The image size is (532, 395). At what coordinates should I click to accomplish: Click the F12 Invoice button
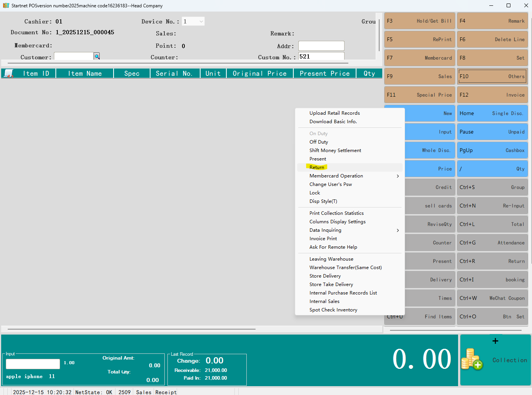tap(492, 95)
